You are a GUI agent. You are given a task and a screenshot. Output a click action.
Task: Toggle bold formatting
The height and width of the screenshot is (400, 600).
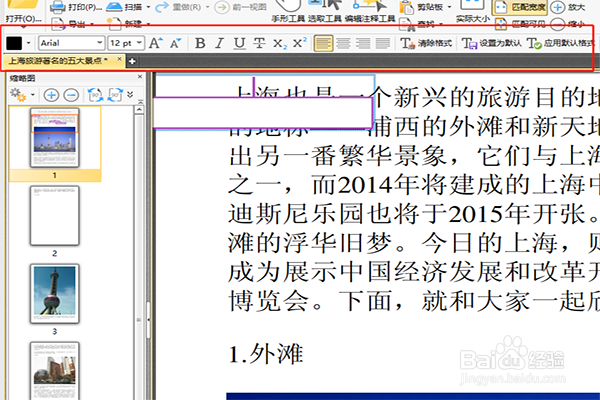[200, 43]
